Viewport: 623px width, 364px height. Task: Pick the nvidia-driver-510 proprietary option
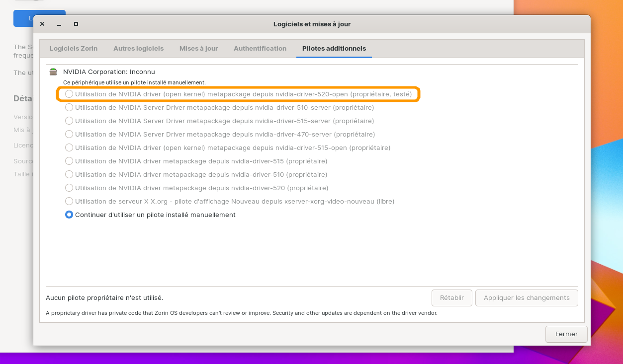(x=69, y=174)
